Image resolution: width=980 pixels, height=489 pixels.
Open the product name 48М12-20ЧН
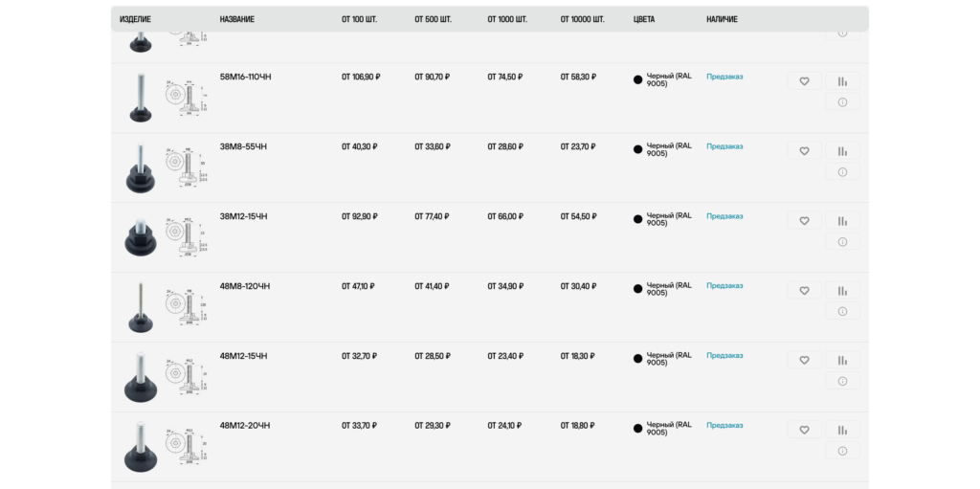pyautogui.click(x=244, y=425)
